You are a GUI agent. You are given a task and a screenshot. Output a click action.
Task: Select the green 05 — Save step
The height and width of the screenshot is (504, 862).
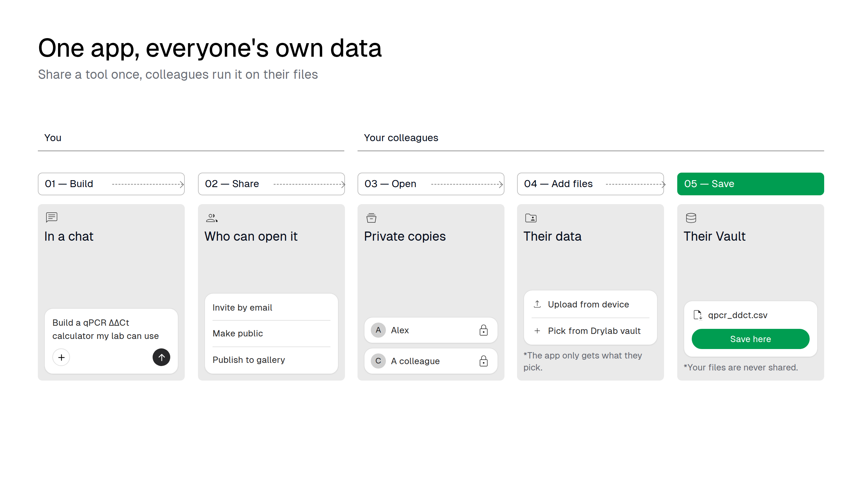750,184
